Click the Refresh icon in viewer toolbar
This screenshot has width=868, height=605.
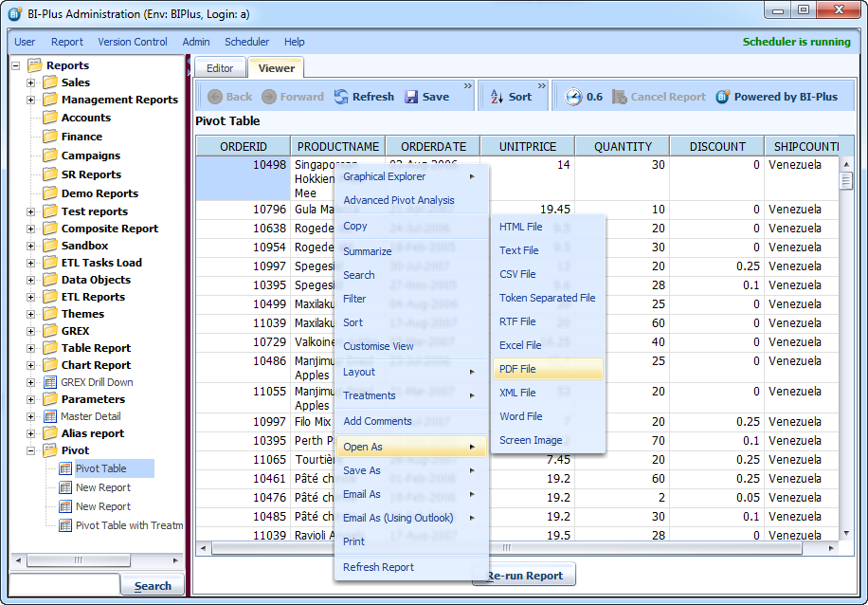click(x=341, y=97)
